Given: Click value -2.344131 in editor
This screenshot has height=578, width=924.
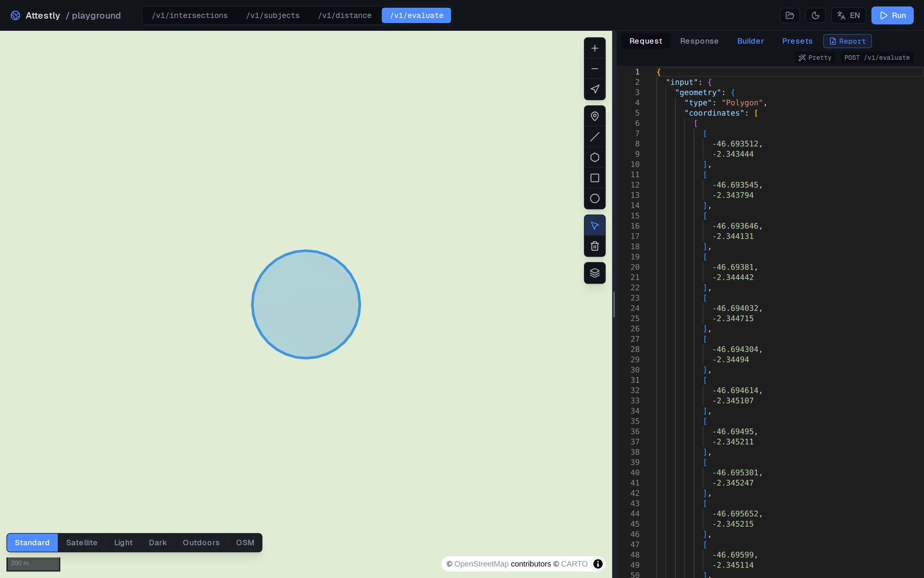Looking at the screenshot, I should click(733, 236).
